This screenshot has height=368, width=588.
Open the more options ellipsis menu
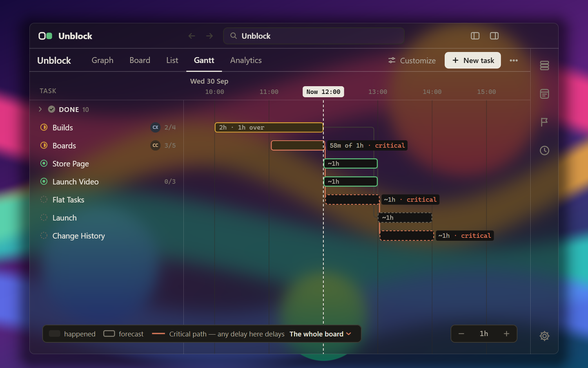(x=514, y=61)
